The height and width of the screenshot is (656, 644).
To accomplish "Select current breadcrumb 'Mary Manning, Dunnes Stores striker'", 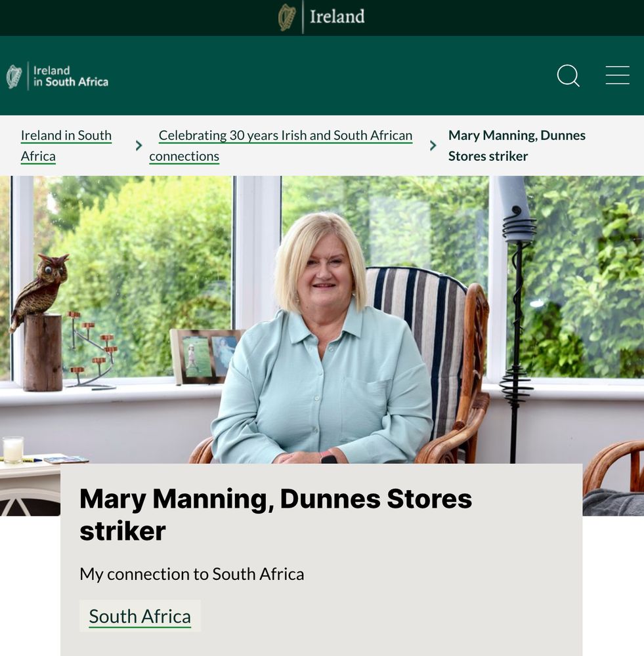I will (x=517, y=146).
